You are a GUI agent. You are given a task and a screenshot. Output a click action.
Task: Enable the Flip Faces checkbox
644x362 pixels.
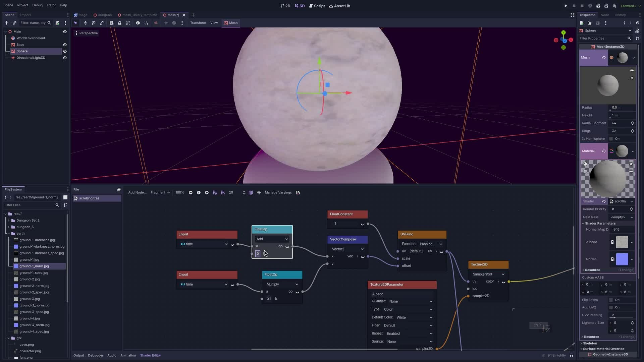pos(611,300)
